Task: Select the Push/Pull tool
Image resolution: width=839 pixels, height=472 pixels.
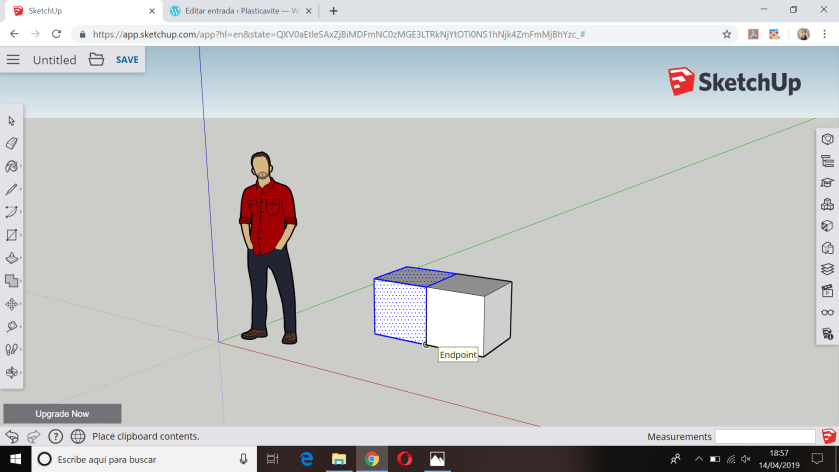Action: (x=12, y=258)
